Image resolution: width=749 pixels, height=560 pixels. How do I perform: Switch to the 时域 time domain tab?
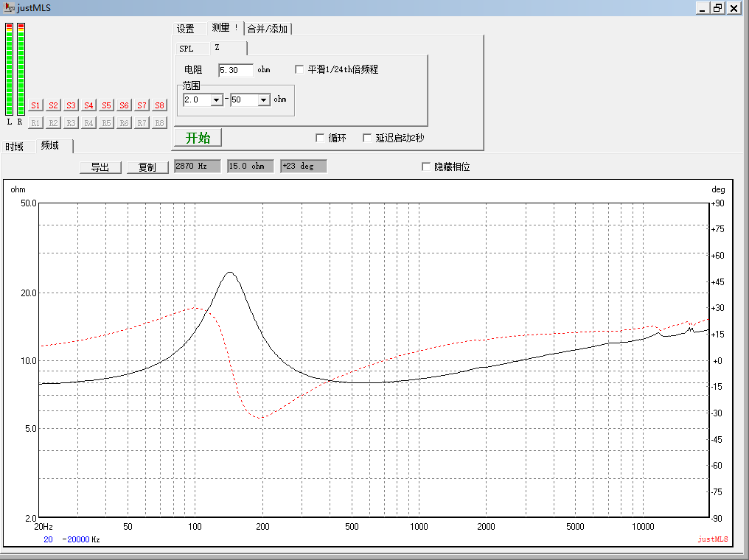[x=15, y=146]
